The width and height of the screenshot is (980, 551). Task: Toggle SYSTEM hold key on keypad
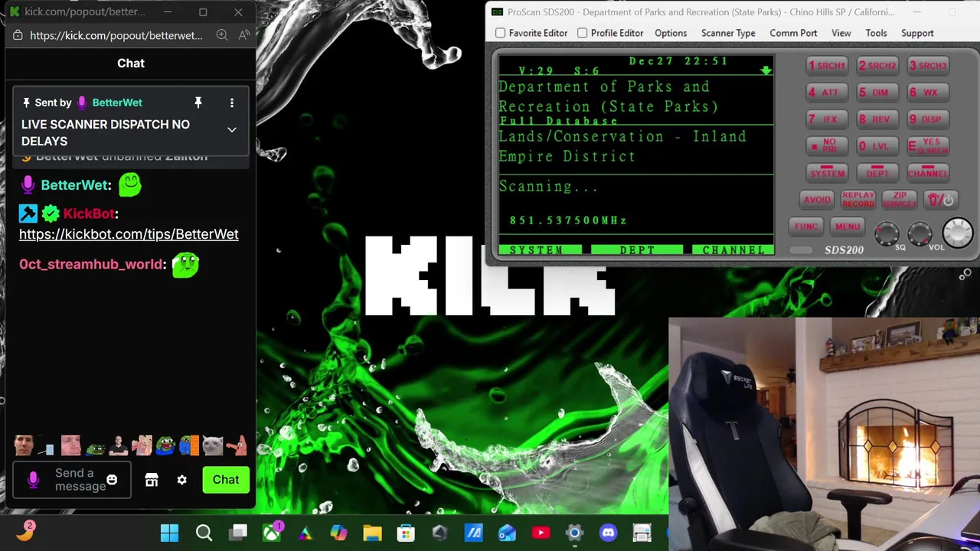pos(827,173)
